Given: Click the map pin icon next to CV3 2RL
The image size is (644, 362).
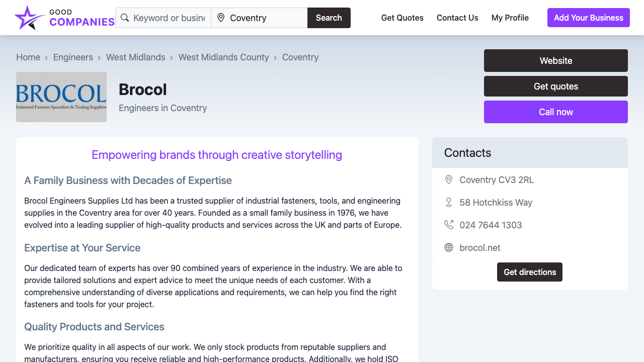Looking at the screenshot, I should (448, 179).
